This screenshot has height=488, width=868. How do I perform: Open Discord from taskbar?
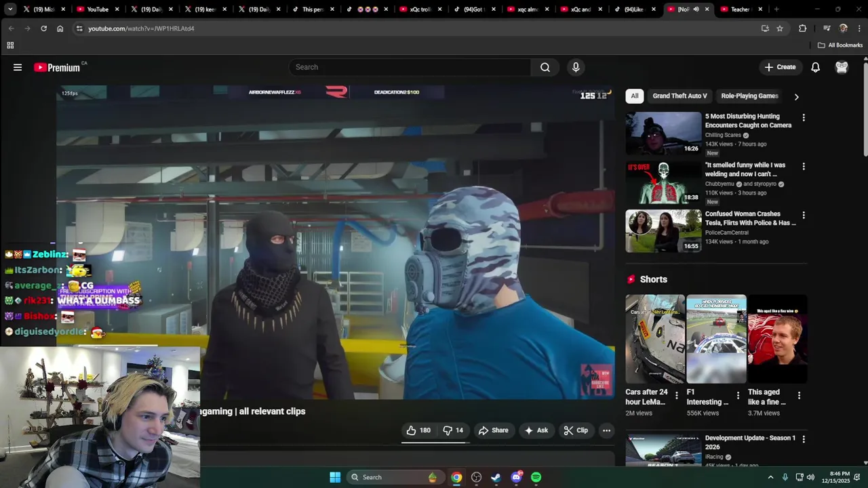[x=517, y=477]
